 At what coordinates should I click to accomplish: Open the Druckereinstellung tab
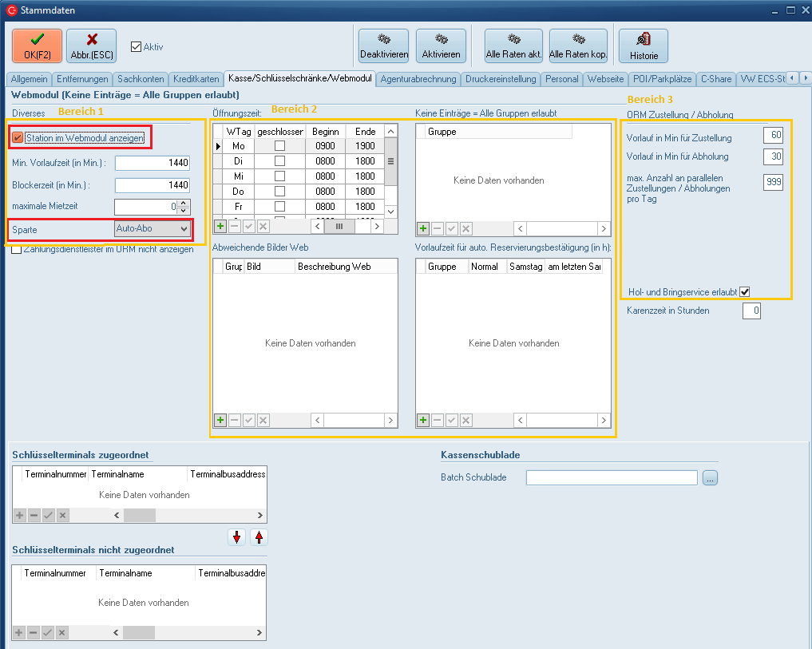pos(501,79)
